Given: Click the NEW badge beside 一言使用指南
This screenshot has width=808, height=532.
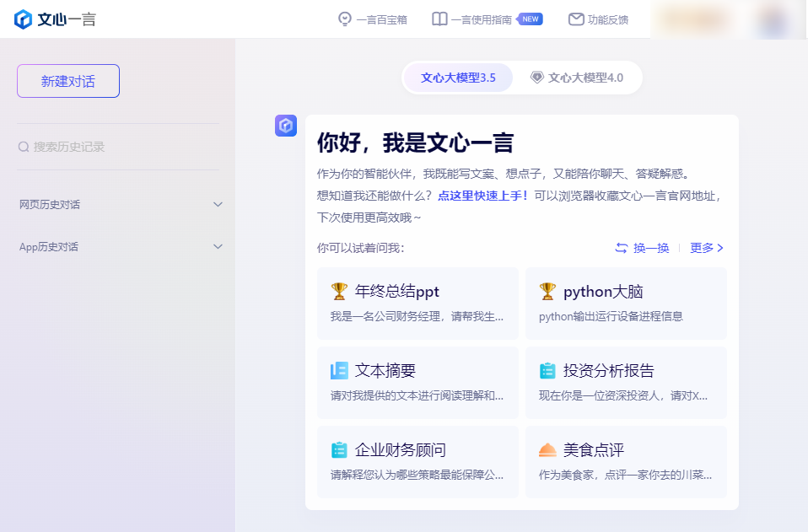Looking at the screenshot, I should [531, 19].
